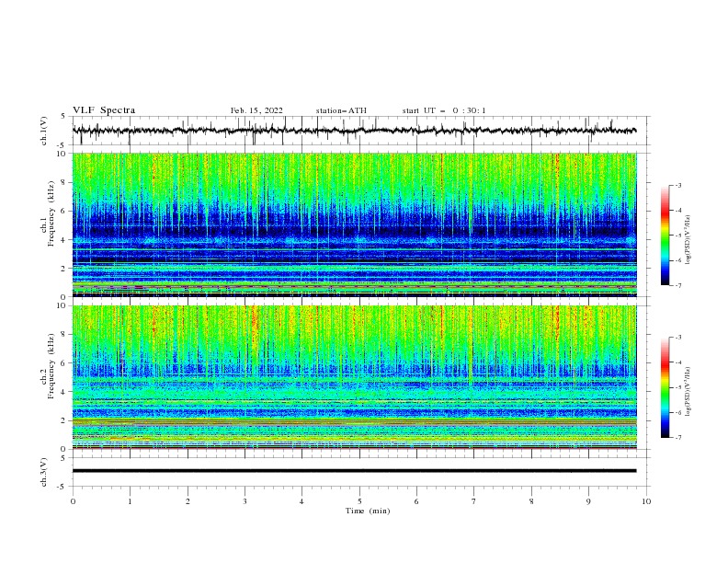
Task: Click the '10' tick label on time axis
Action: (646, 501)
